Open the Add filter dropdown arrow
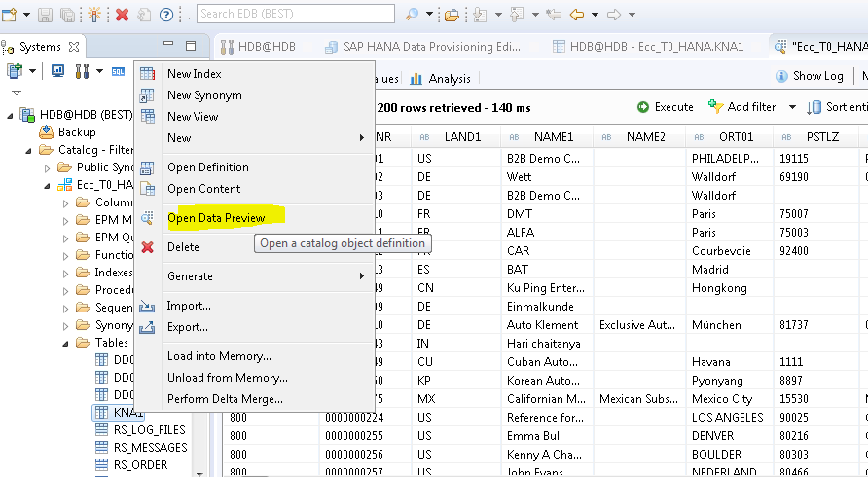868x477 pixels. click(792, 107)
